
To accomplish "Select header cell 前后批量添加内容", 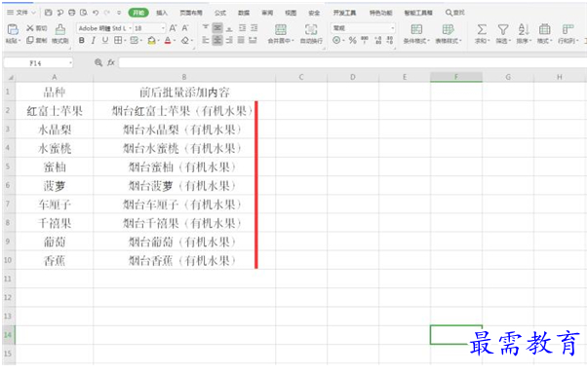I will coord(184,92).
